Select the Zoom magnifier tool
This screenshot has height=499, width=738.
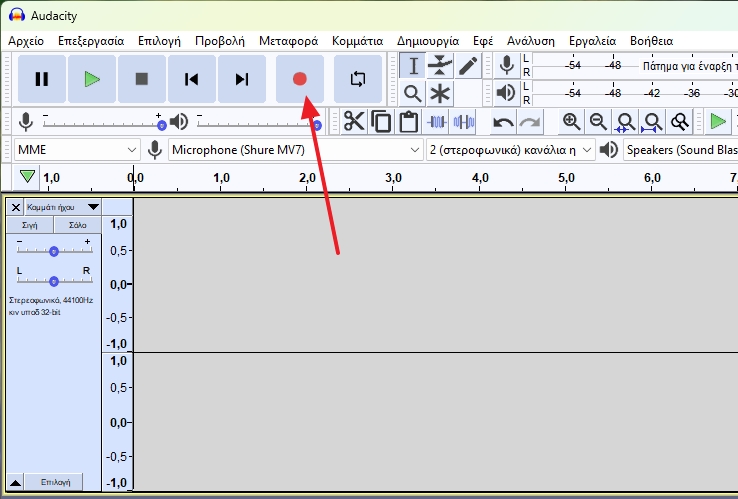413,94
